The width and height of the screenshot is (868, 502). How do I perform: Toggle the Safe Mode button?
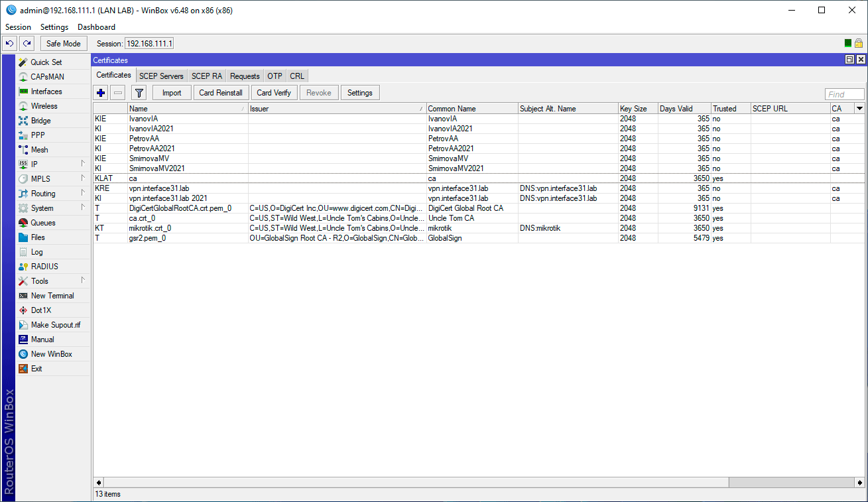[63, 44]
